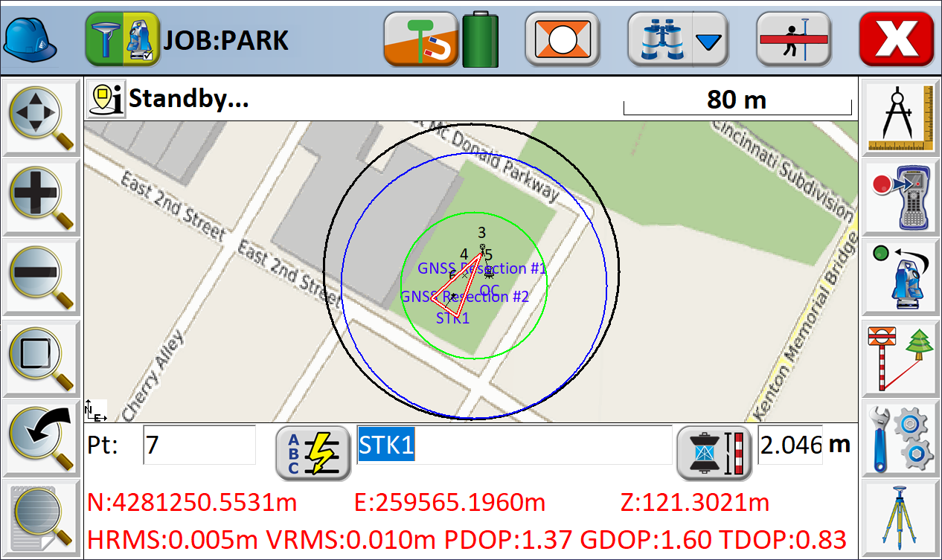Zoom out with the minus magnifier
Image resolution: width=942 pixels, height=560 pixels.
[41, 277]
